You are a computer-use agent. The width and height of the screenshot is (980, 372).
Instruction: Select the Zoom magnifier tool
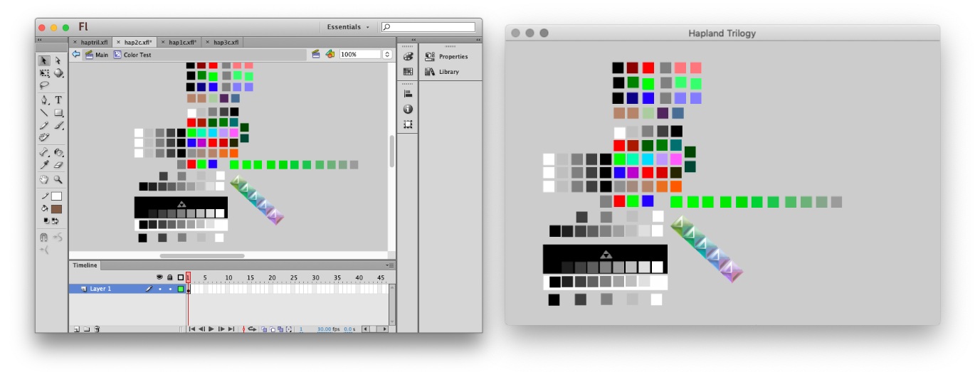coord(58,179)
